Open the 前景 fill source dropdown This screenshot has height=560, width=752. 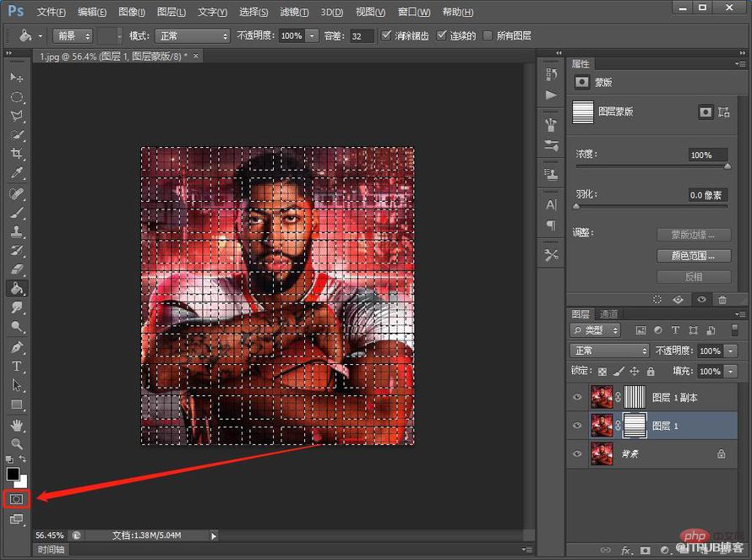tap(73, 36)
